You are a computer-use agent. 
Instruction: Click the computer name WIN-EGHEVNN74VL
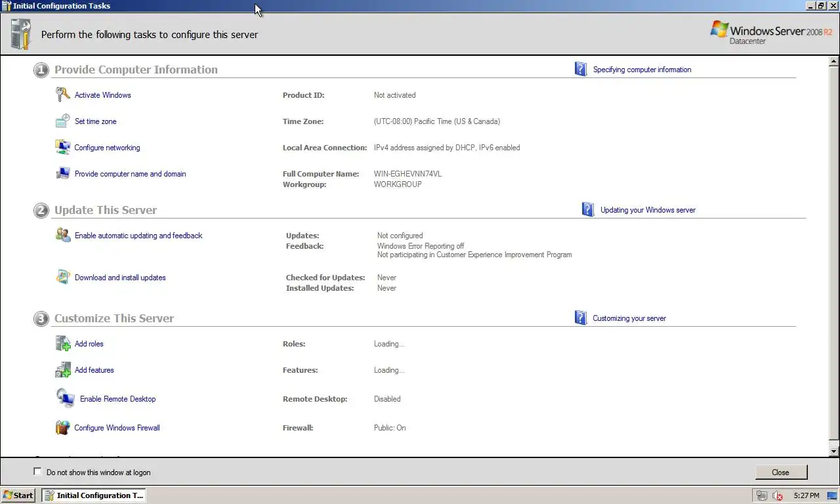pyautogui.click(x=408, y=174)
